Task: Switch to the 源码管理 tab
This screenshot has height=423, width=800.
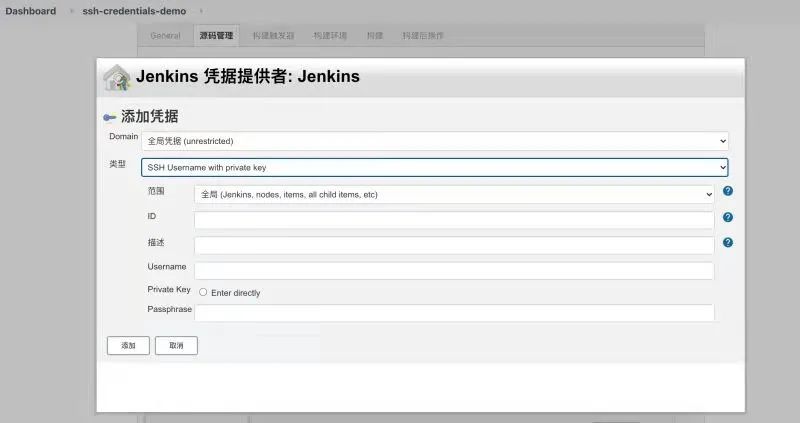Action: coord(216,36)
